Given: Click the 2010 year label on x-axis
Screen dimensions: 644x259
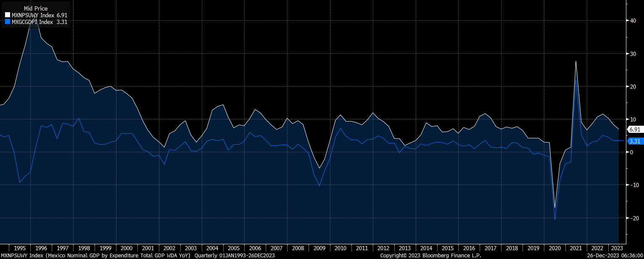Looking at the screenshot, I should click(340, 248).
